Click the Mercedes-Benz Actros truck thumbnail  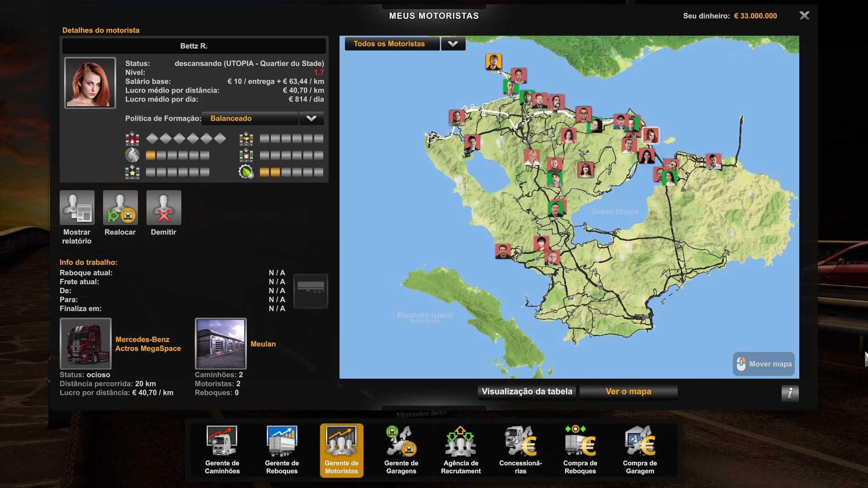click(85, 343)
